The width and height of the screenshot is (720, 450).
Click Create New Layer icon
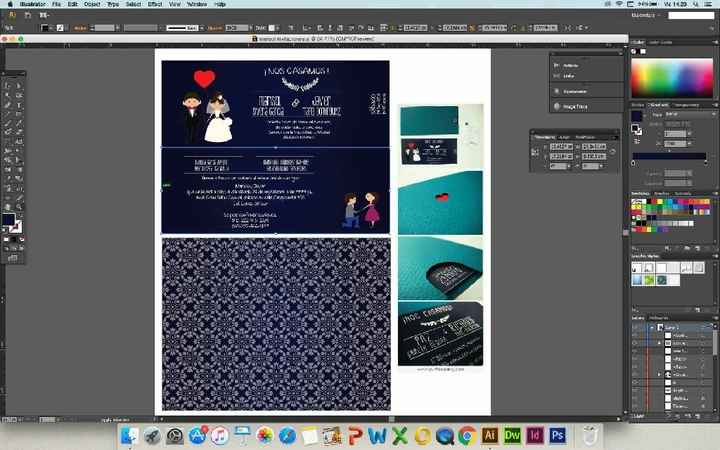(698, 416)
